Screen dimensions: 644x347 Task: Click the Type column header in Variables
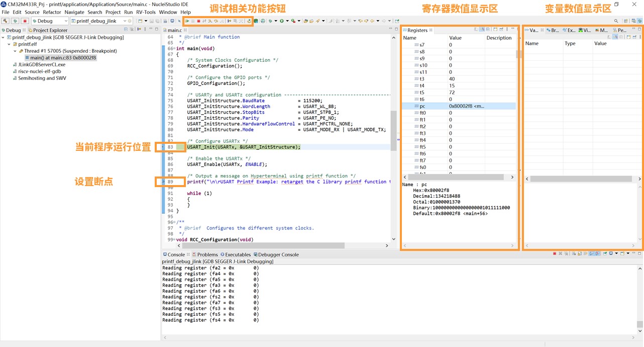click(x=578, y=43)
